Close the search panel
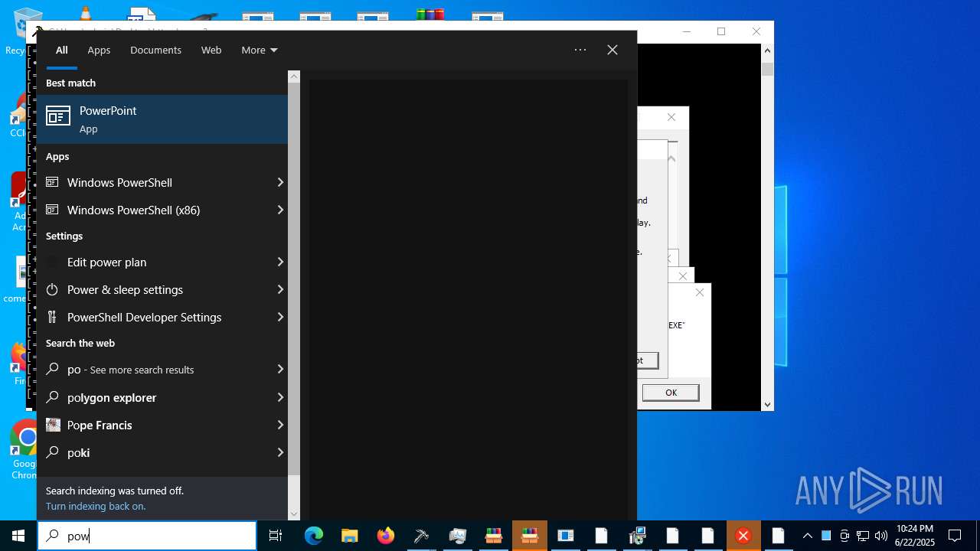This screenshot has height=551, width=980. tap(612, 50)
